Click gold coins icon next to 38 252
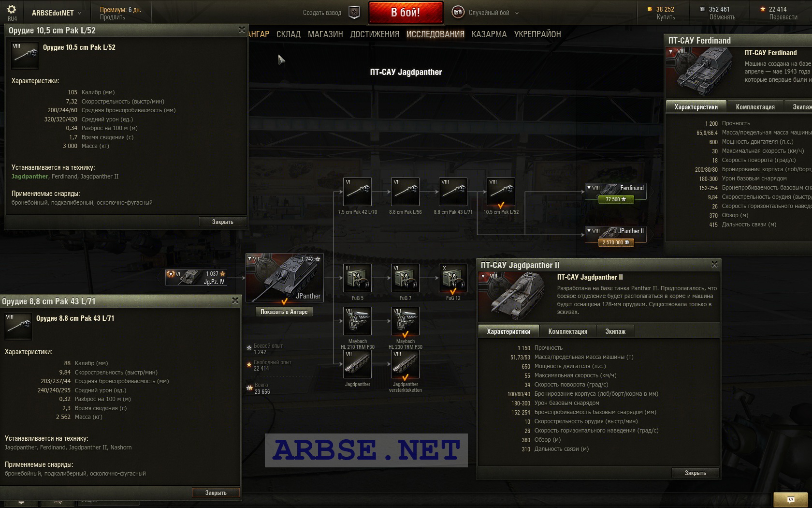Screen dimensions: 812x508 (650, 9)
